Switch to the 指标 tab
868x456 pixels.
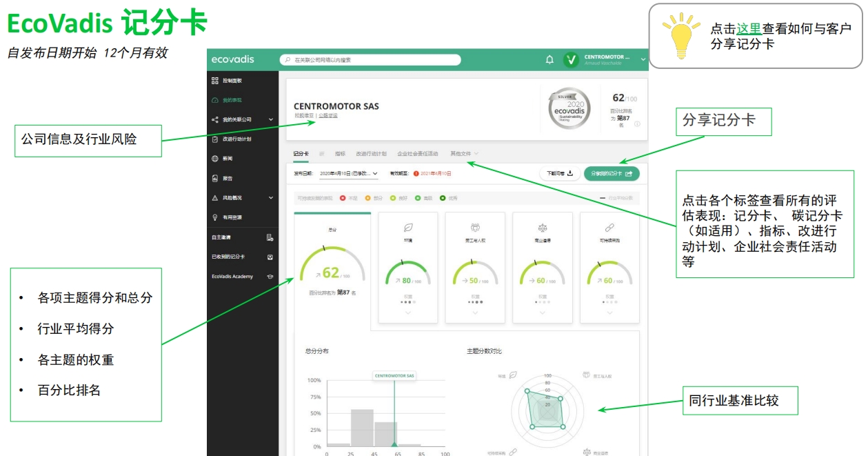340,153
